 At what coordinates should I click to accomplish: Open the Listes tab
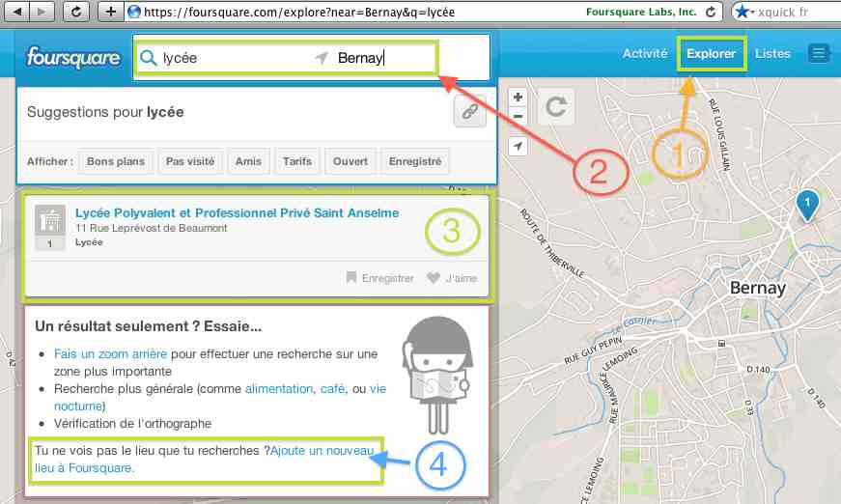tap(772, 54)
